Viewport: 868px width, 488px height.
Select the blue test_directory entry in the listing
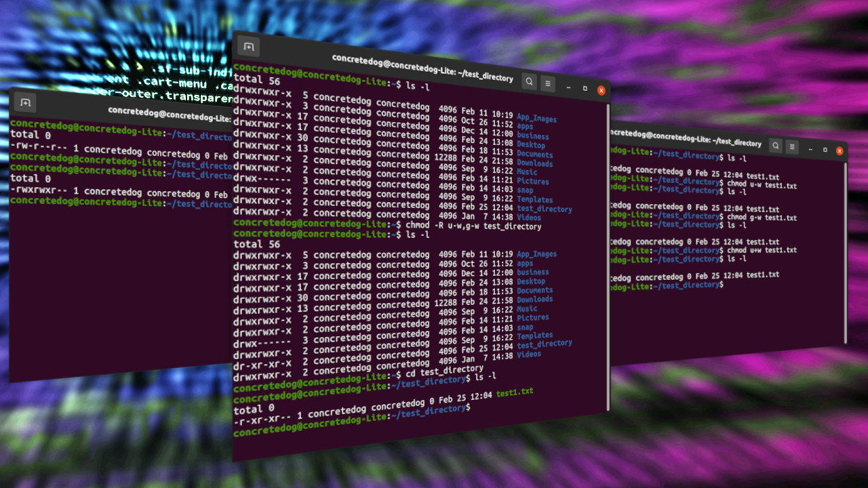pyautogui.click(x=545, y=209)
